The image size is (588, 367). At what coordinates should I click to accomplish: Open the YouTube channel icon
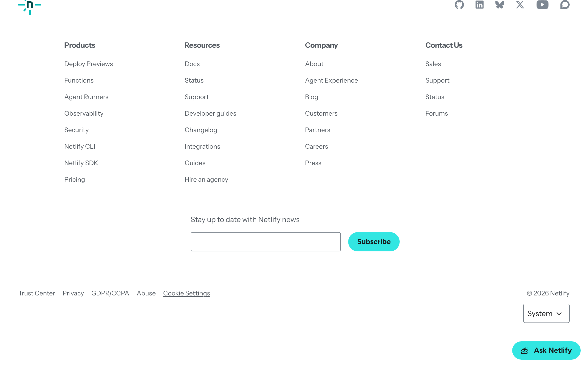pyautogui.click(x=542, y=5)
